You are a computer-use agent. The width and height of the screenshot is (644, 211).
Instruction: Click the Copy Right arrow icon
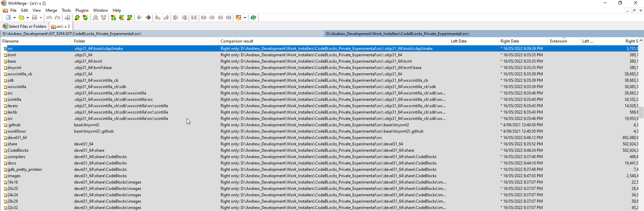click(140, 18)
